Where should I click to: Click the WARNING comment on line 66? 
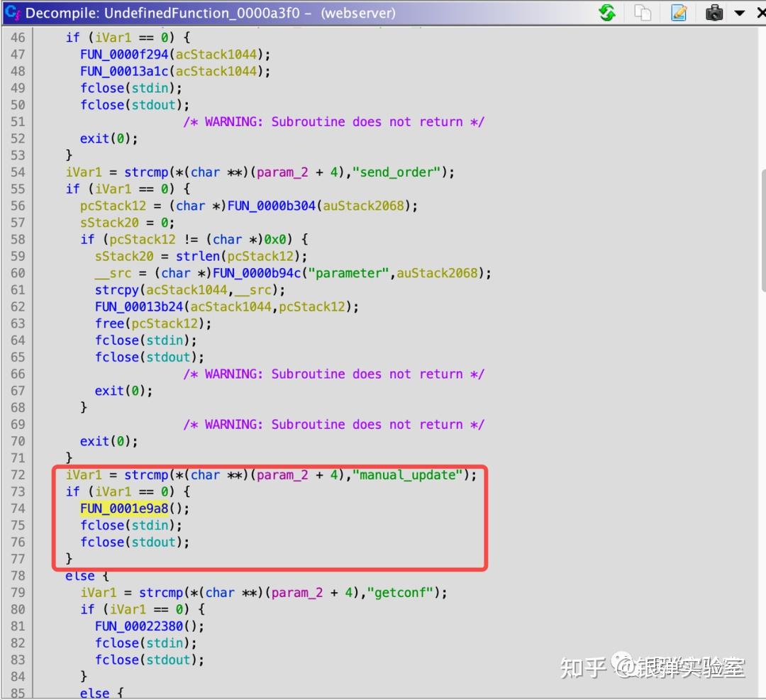(x=333, y=374)
